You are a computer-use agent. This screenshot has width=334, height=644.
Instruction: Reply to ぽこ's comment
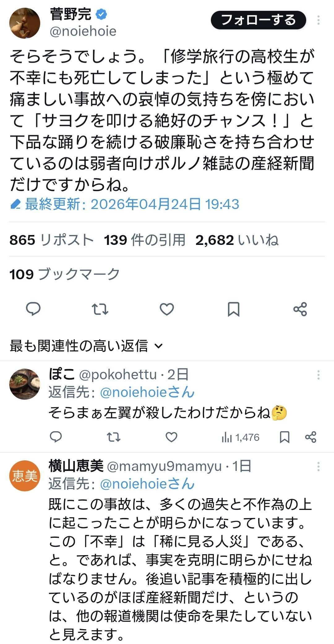click(x=56, y=437)
